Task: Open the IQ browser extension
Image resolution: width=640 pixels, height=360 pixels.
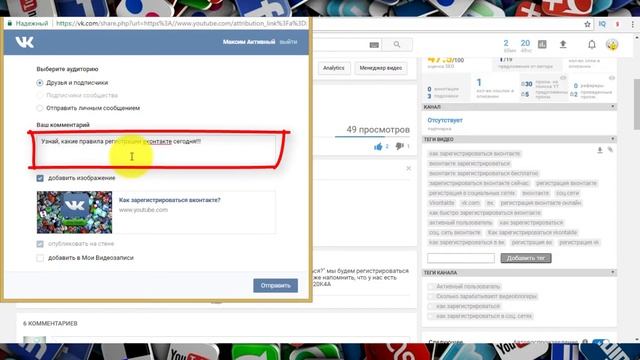Action: click(602, 24)
